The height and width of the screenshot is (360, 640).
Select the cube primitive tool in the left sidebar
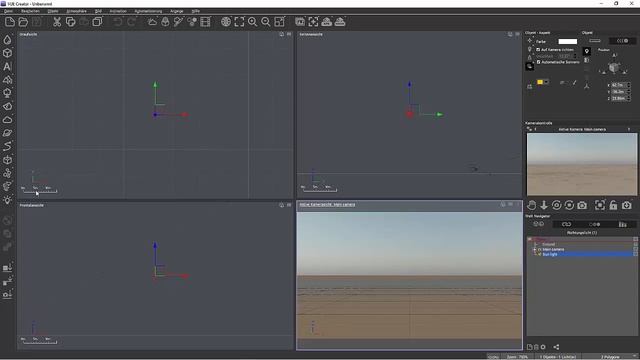7,53
